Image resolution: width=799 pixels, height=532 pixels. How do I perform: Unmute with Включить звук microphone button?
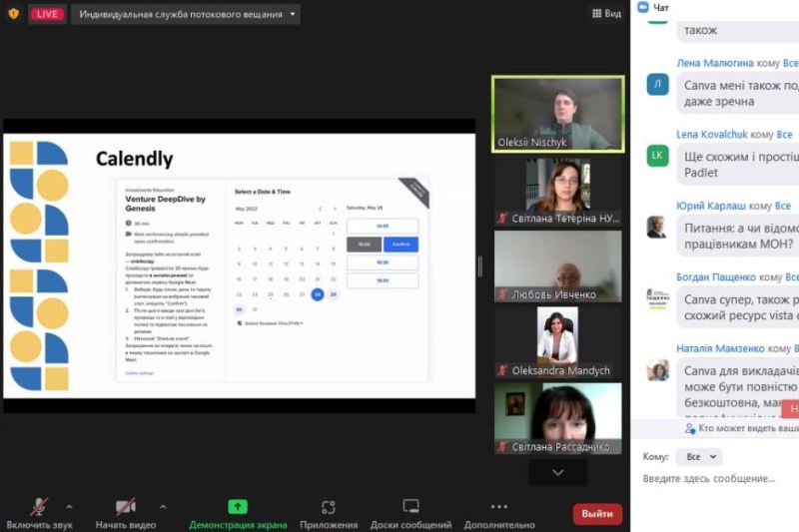point(39,513)
